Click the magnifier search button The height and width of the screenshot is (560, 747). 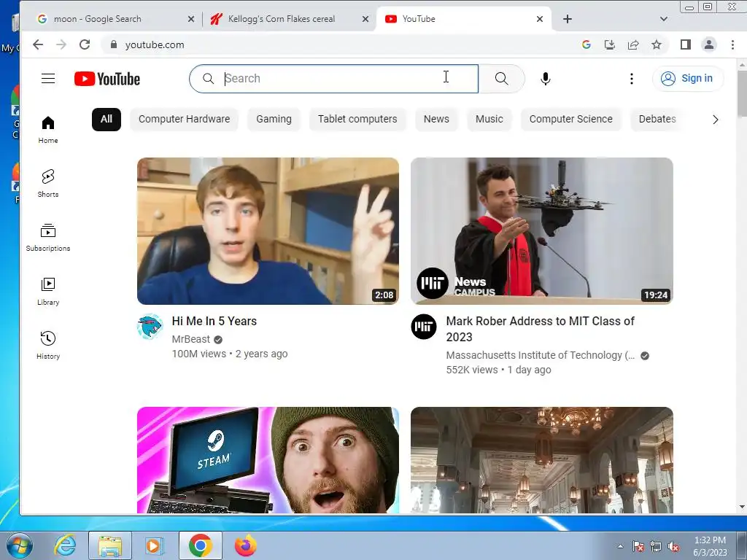501,79
